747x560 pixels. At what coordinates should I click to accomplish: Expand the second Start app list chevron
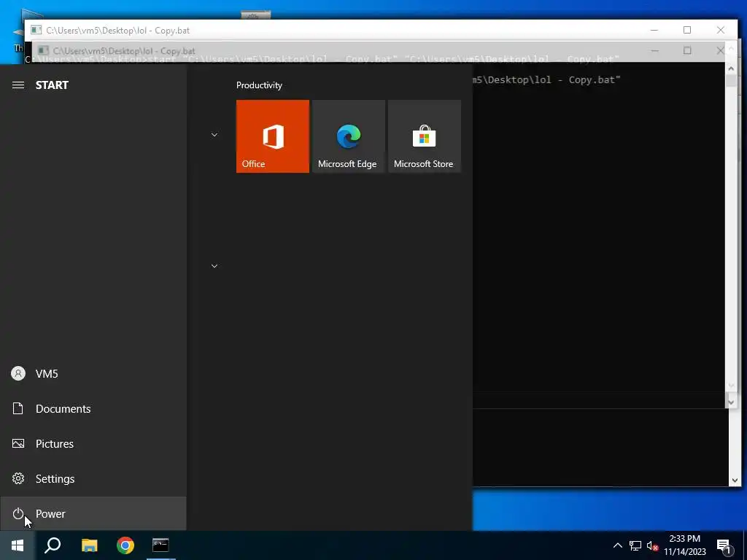click(x=214, y=266)
